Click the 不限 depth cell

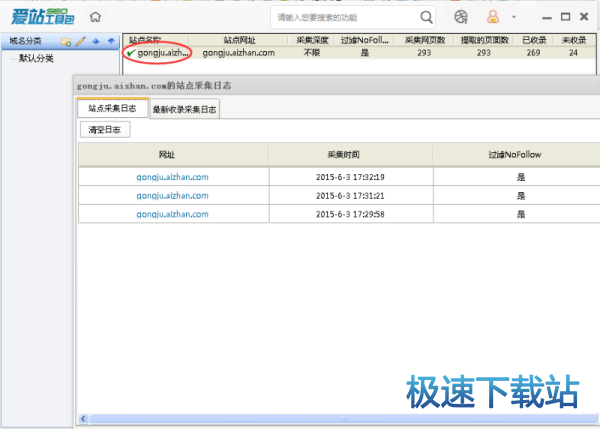(x=312, y=53)
